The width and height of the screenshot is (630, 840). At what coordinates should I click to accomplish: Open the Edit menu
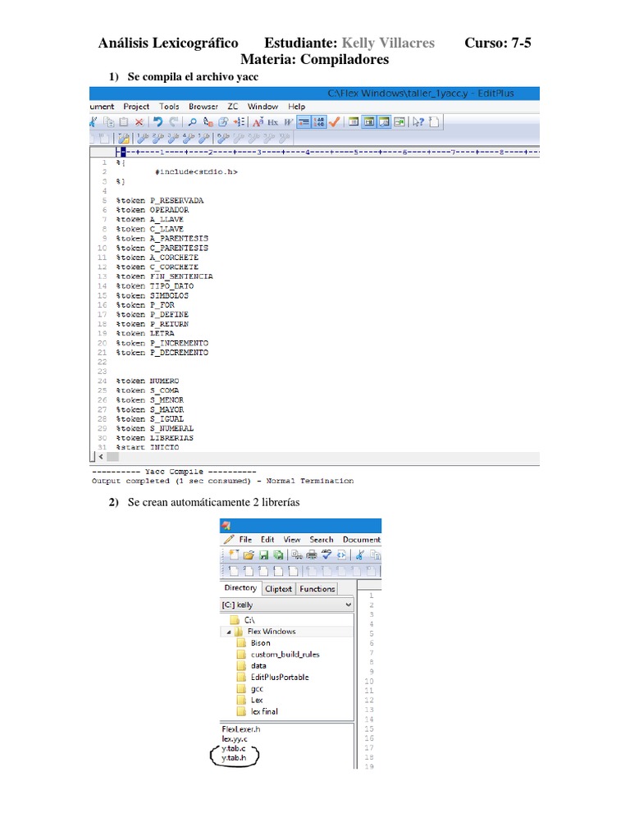pos(267,540)
